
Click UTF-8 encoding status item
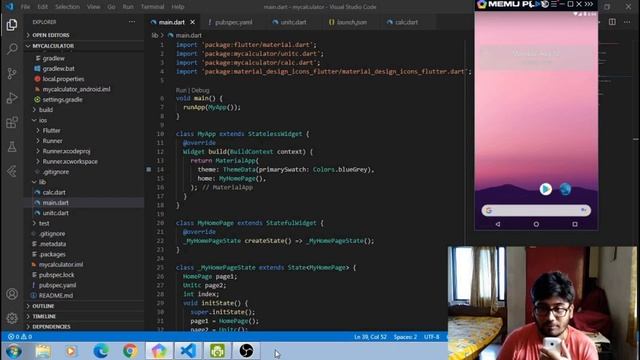pyautogui.click(x=431, y=337)
